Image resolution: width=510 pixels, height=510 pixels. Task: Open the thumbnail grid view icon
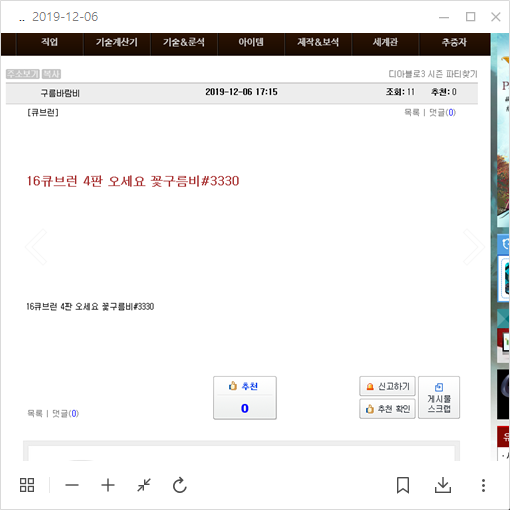(x=27, y=485)
